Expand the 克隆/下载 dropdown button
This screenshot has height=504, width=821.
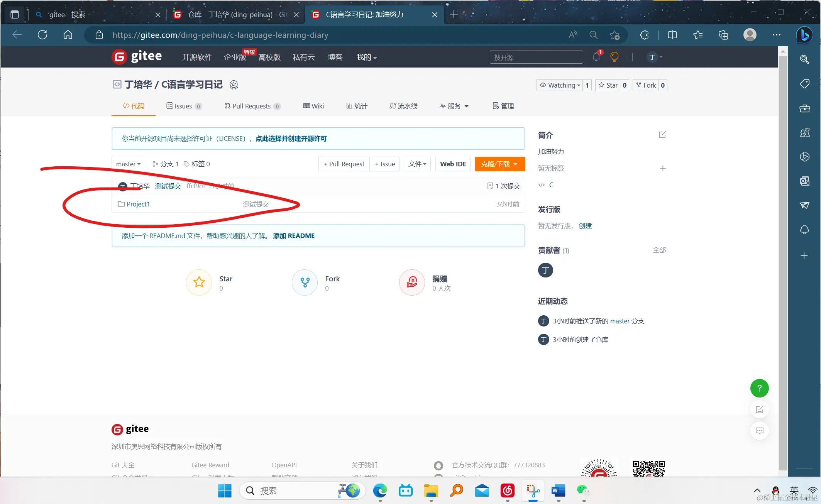[x=499, y=164]
